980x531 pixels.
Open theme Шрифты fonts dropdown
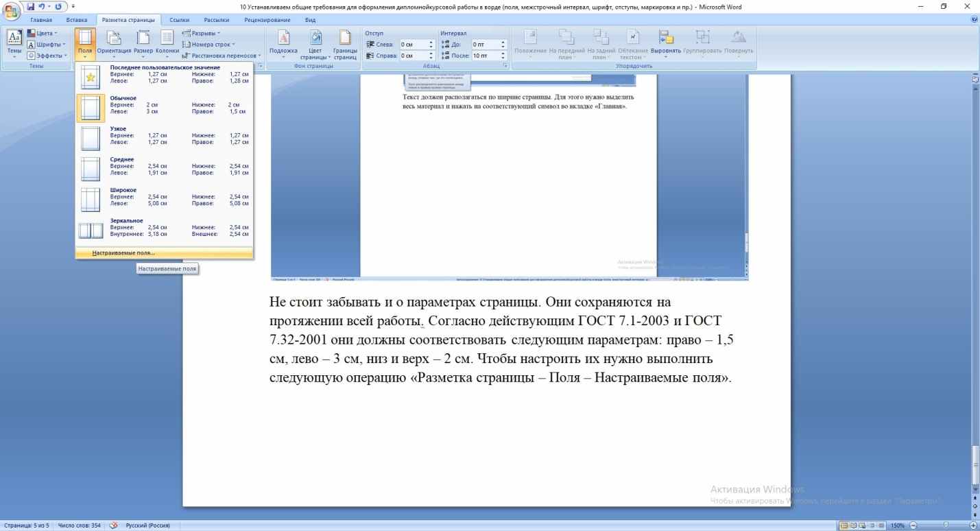45,45
